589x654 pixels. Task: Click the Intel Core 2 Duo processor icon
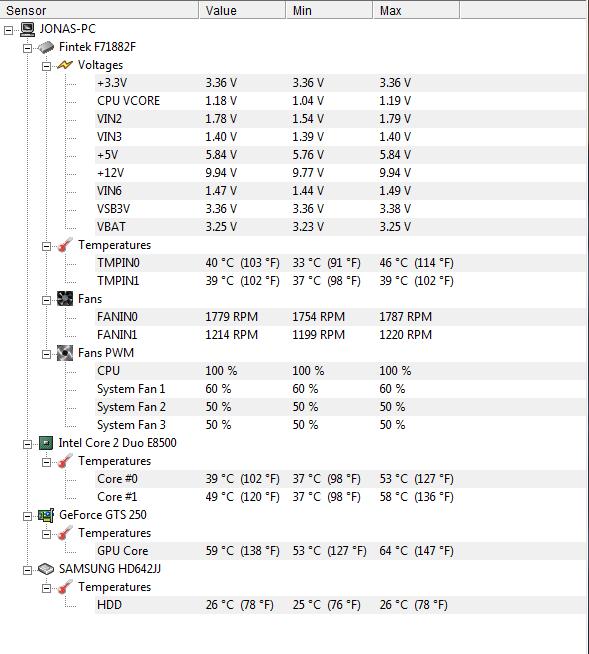click(x=46, y=443)
